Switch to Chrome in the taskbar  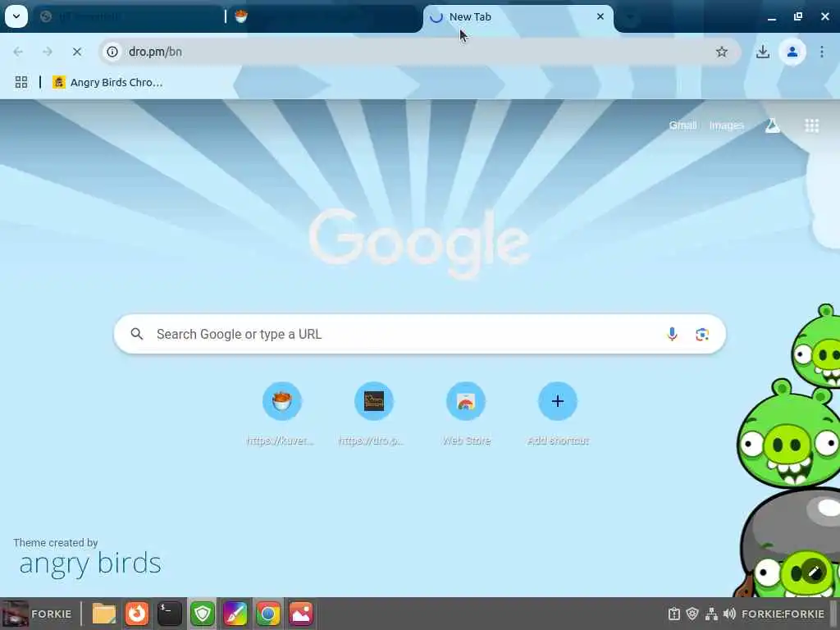(x=268, y=614)
